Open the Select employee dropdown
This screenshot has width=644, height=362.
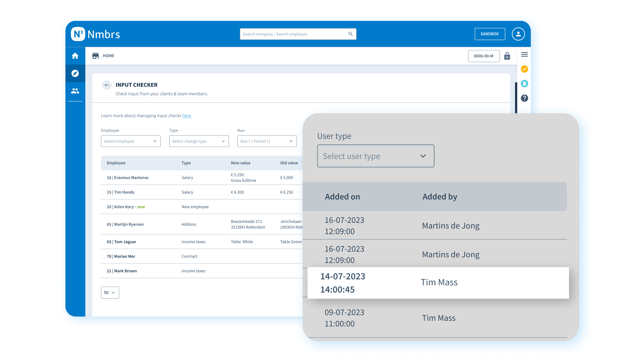coord(131,141)
